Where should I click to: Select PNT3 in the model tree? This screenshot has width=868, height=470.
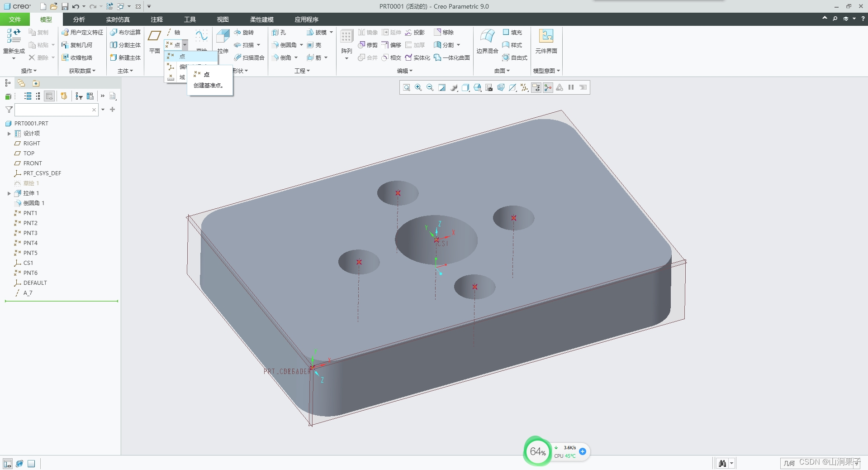(30, 233)
